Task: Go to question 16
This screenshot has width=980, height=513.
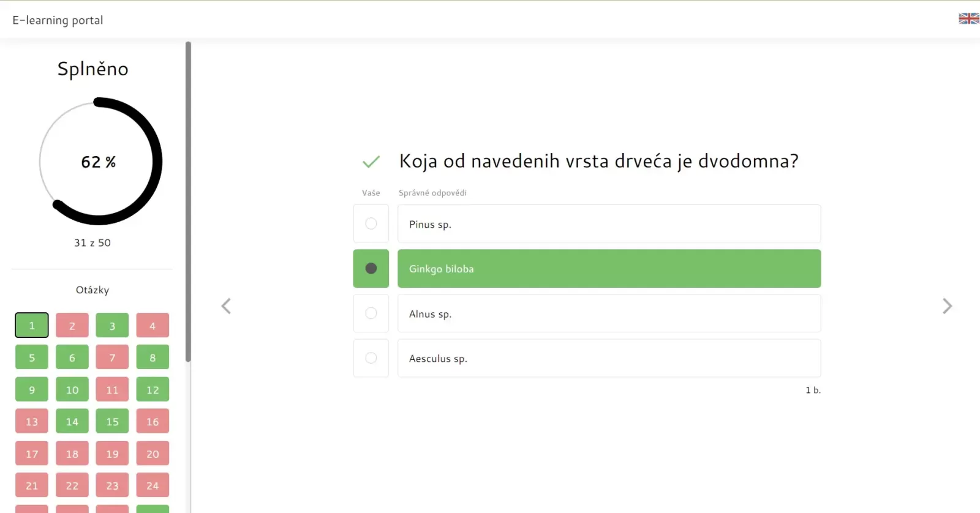Action: (153, 421)
